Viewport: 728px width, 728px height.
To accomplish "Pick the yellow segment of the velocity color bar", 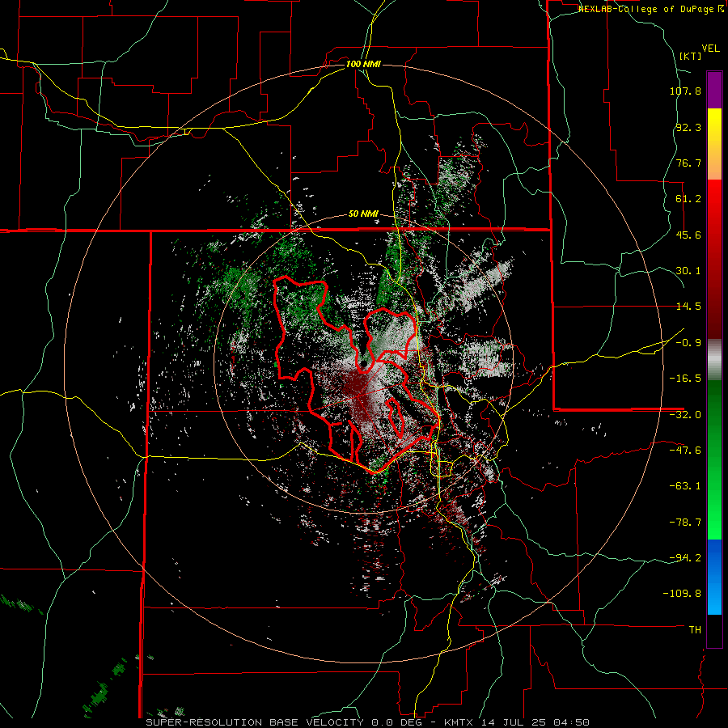I will pyautogui.click(x=714, y=144).
